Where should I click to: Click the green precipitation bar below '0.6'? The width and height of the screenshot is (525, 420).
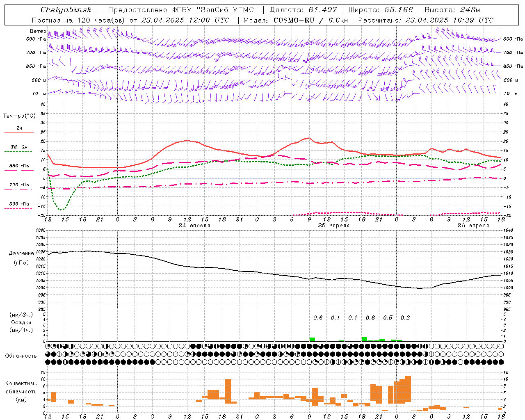312,339
